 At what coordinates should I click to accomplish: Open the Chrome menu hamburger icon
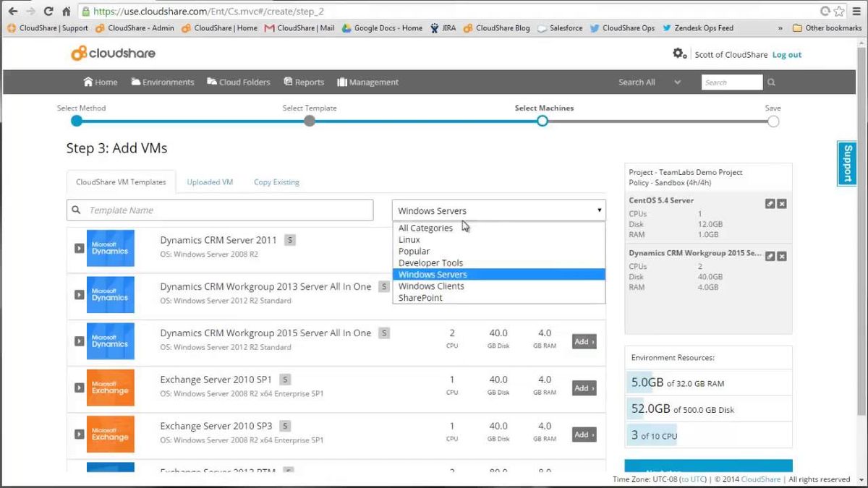856,12
